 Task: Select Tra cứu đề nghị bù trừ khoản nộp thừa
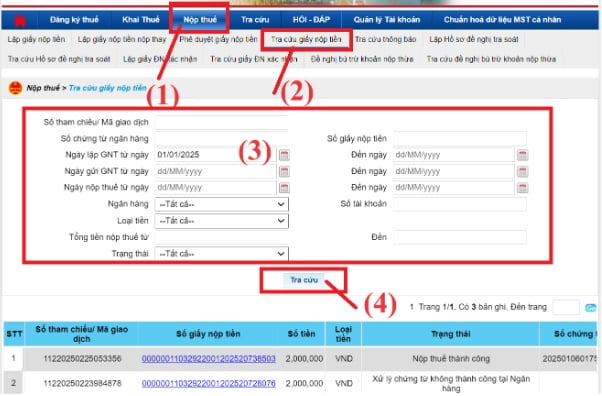point(491,59)
